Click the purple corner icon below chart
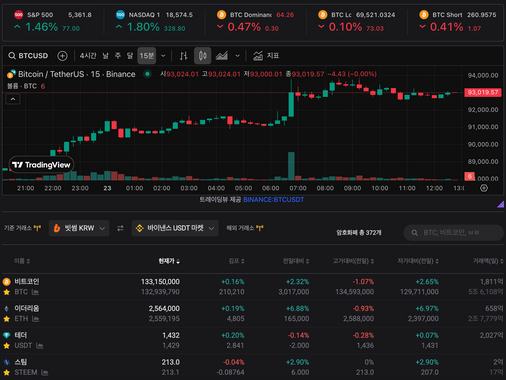This screenshot has width=506, height=380. (x=500, y=204)
